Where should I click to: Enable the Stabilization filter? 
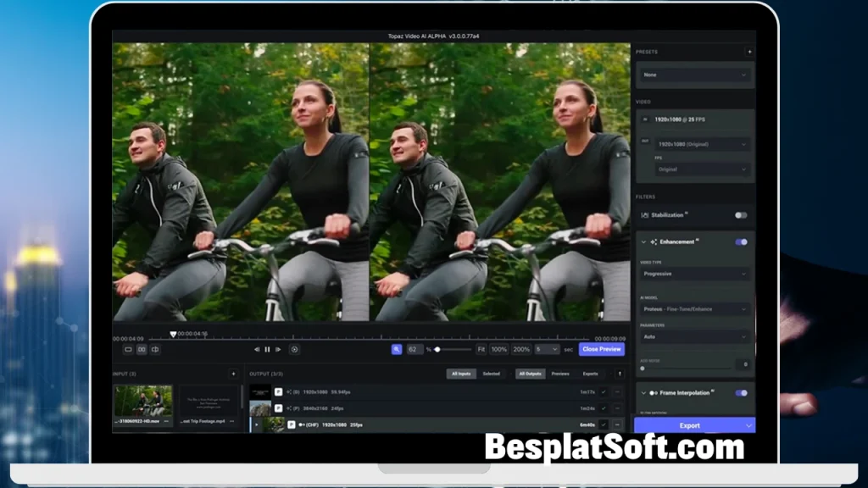[742, 216]
